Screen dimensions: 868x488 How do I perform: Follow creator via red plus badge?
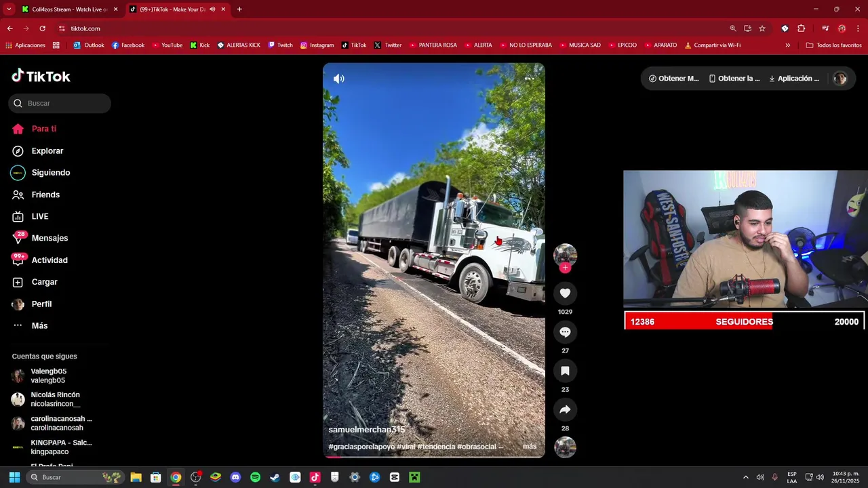click(x=565, y=268)
